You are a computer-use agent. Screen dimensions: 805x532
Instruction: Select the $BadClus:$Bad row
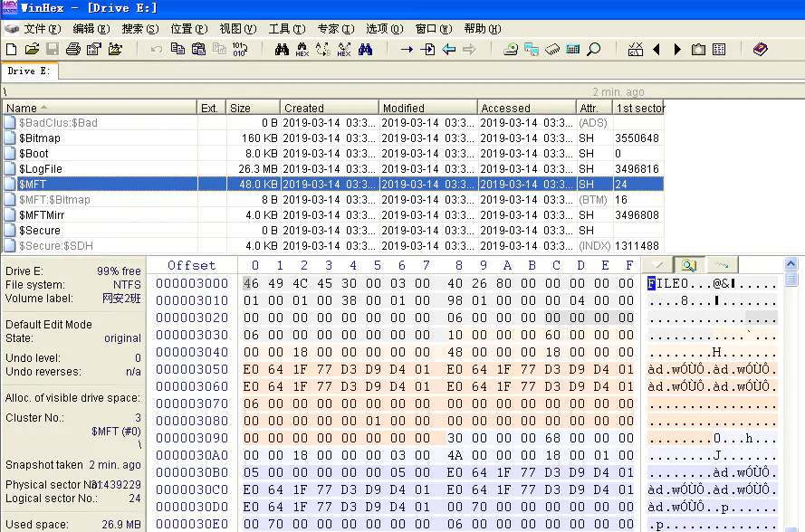tap(333, 123)
